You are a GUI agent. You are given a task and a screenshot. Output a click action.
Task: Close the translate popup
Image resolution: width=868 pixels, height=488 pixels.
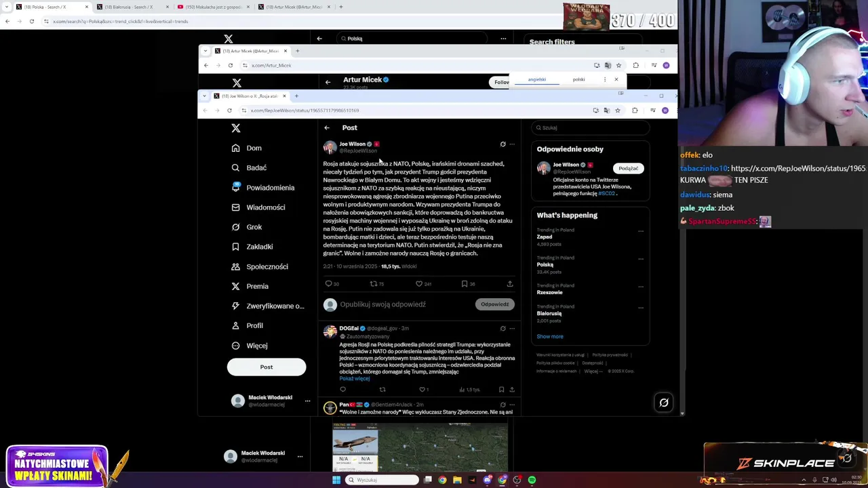[616, 79]
